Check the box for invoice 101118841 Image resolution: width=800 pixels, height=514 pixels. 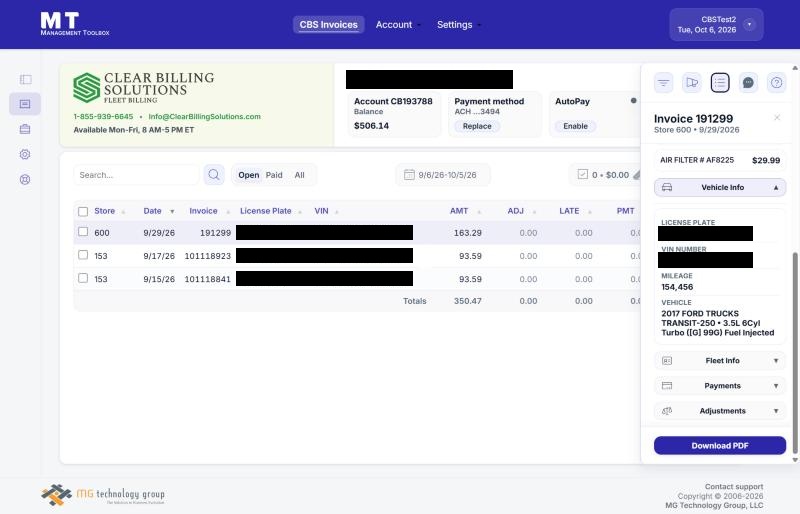83,278
